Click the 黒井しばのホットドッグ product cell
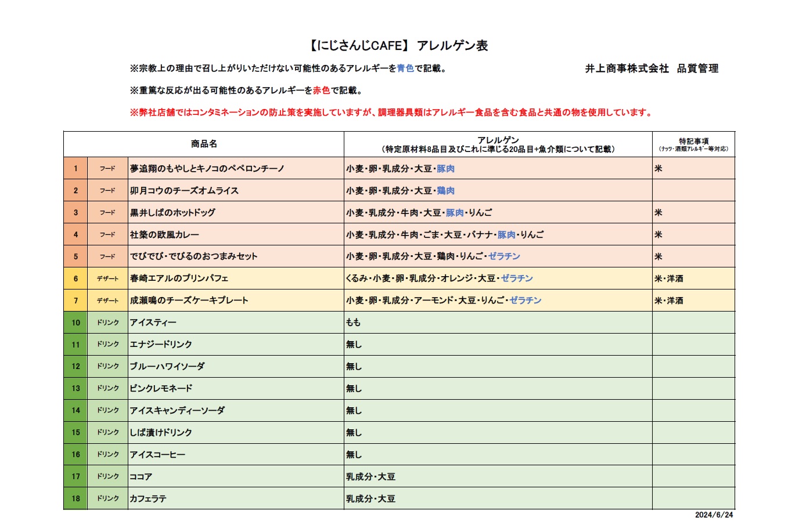Screen dimensions: 799x532 coord(172,213)
